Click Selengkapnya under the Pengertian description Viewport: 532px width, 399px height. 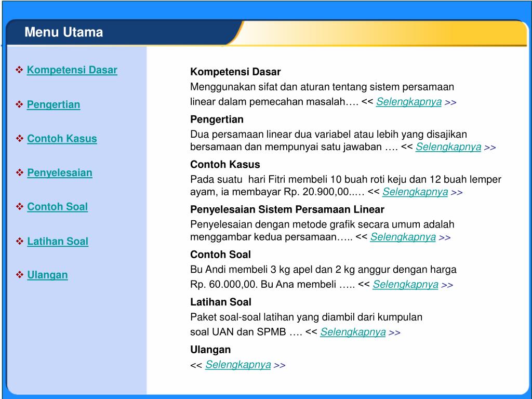point(448,147)
